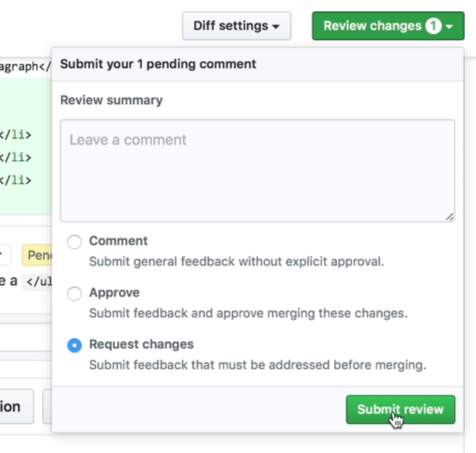Image resolution: width=476 pixels, height=453 pixels.
Task: Click the green Submit review button
Action: pos(400,409)
